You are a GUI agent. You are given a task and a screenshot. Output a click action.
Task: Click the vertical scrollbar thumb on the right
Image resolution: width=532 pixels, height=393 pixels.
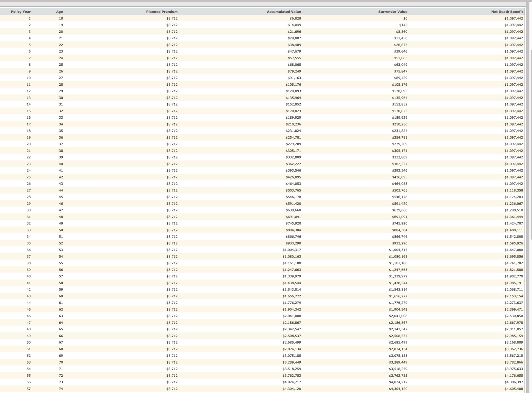[x=531, y=144]
